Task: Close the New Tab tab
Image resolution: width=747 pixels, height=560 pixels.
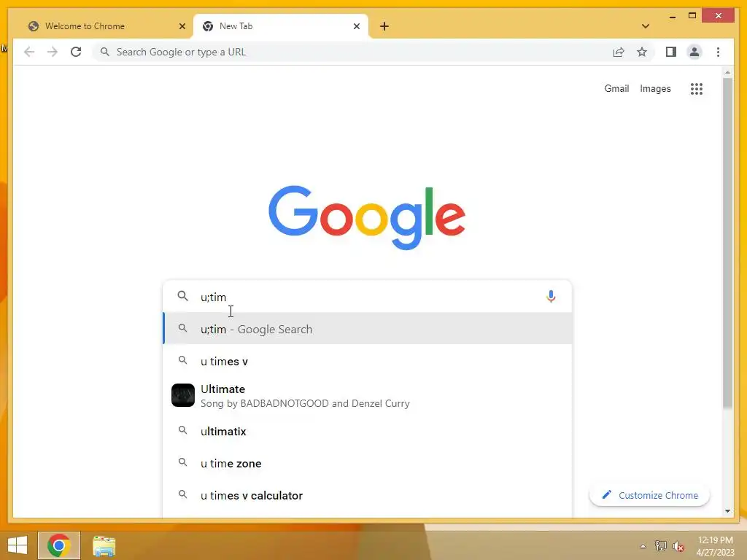Action: (x=356, y=26)
